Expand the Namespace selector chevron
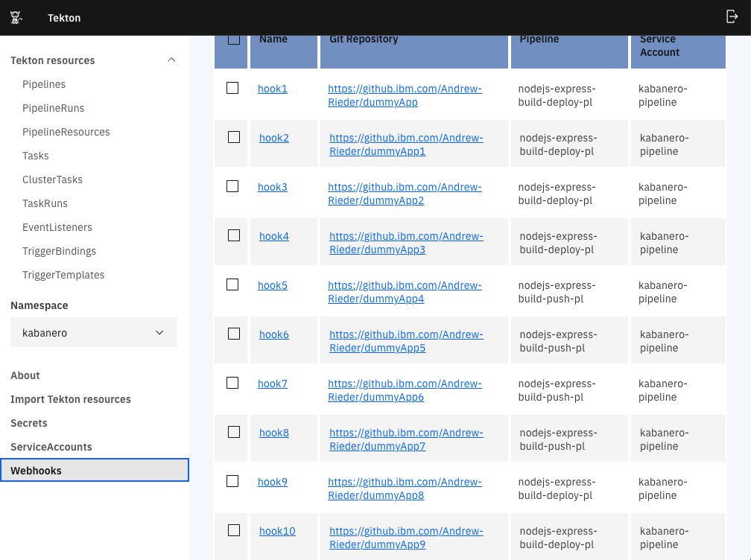The height and width of the screenshot is (560, 751). click(159, 332)
